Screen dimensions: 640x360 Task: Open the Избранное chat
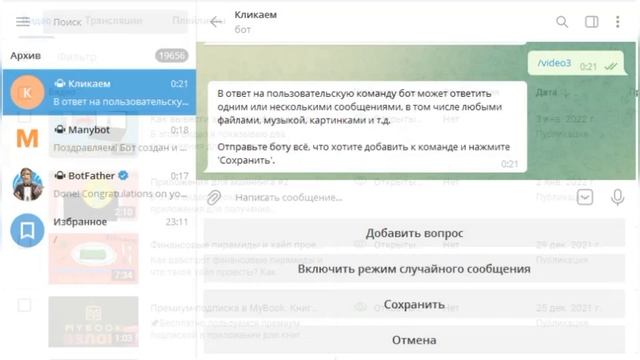(x=99, y=230)
